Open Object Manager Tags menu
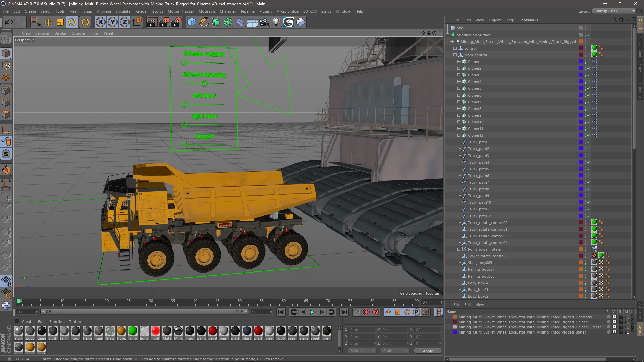 (510, 20)
